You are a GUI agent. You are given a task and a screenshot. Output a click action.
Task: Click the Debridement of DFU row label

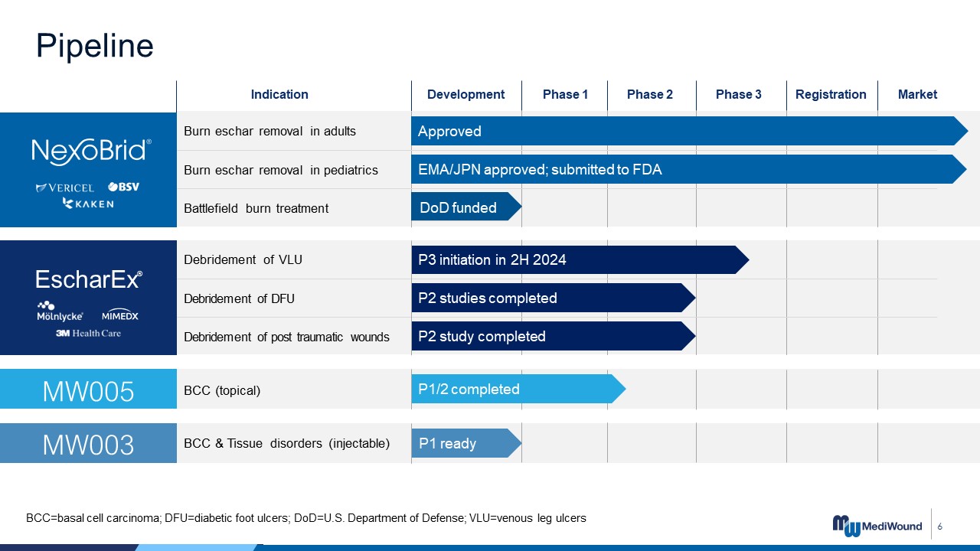pos(239,298)
